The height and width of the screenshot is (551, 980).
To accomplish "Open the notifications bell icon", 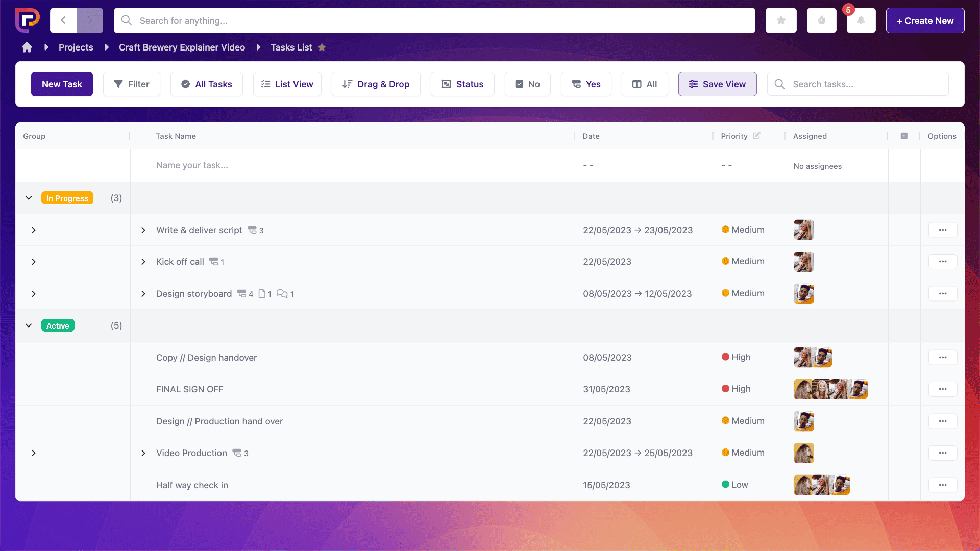I will coord(861,20).
